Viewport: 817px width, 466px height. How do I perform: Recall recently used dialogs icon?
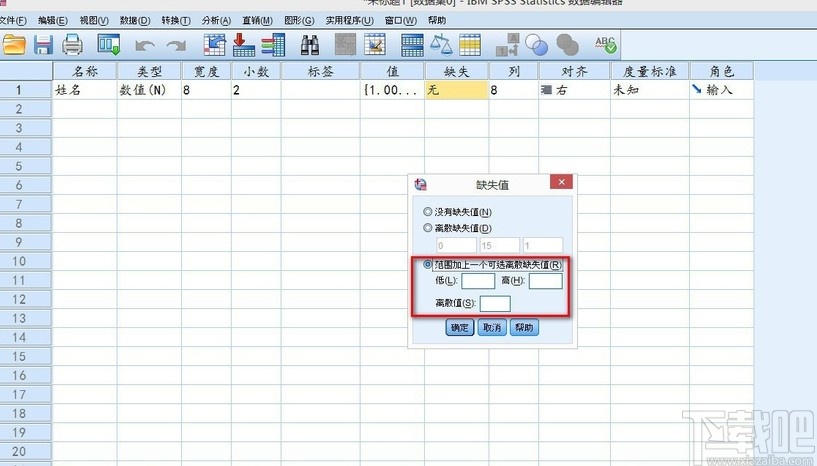109,45
